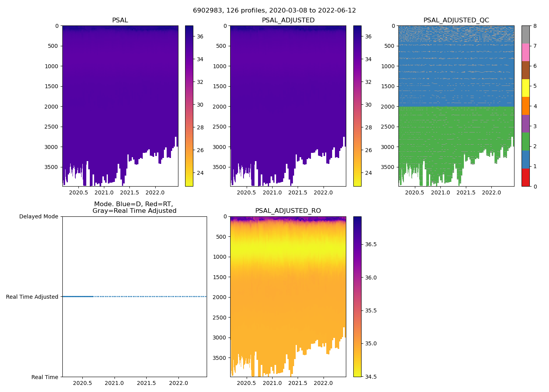Click the brown swatch in the QC colorbar

(x=525, y=70)
